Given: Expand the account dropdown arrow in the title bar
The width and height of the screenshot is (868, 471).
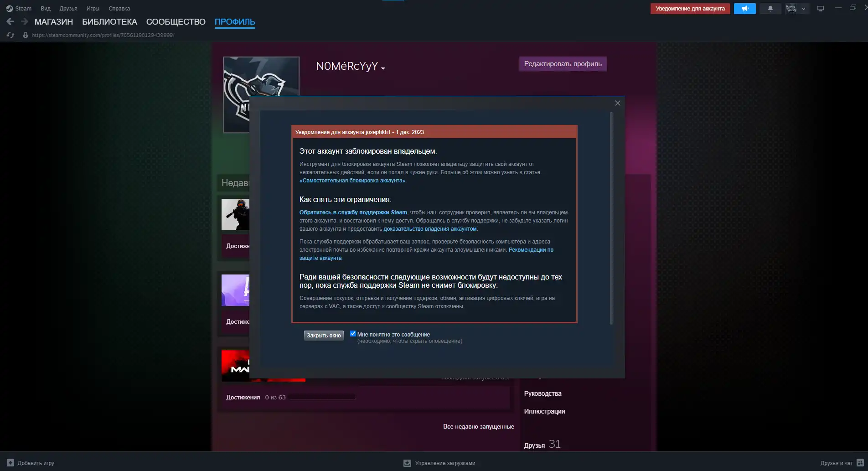Looking at the screenshot, I should 804,9.
